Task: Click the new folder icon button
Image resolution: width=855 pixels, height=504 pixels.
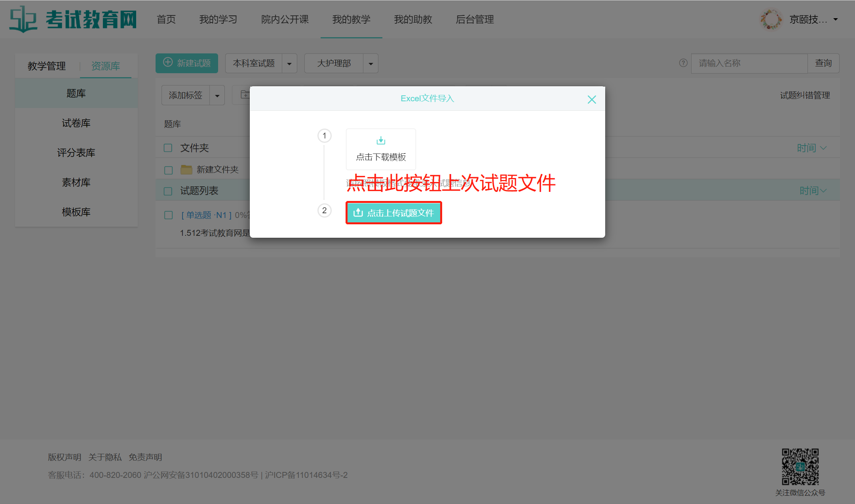Action: pos(245,95)
